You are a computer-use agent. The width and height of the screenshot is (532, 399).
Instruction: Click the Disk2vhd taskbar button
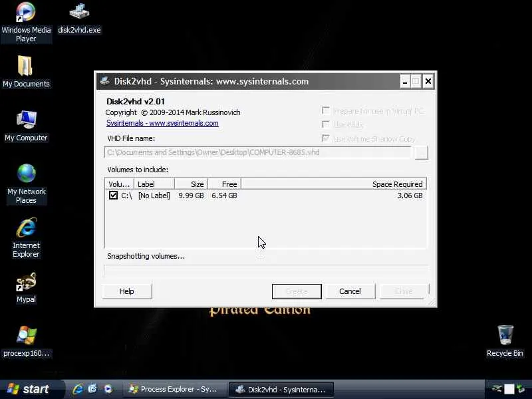click(x=281, y=389)
